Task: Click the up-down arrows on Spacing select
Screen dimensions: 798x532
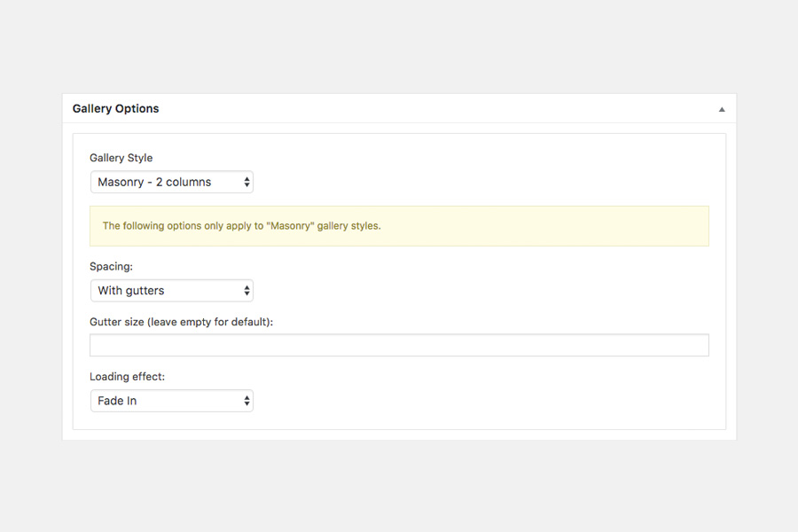Action: pos(246,290)
